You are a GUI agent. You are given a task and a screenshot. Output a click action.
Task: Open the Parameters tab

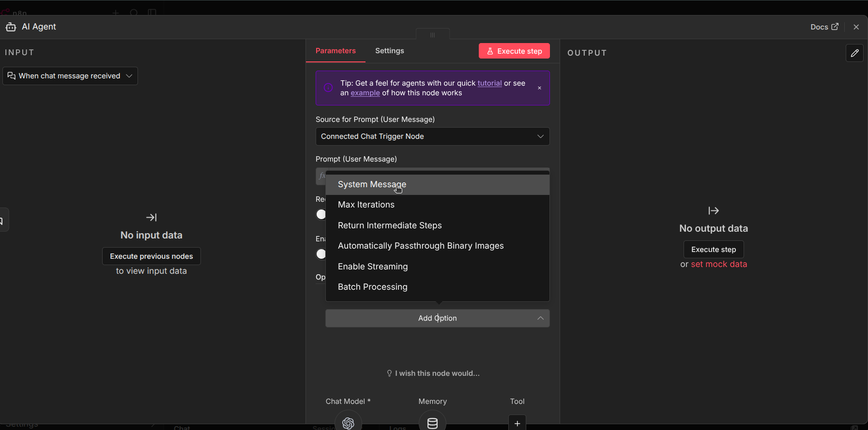click(x=335, y=51)
